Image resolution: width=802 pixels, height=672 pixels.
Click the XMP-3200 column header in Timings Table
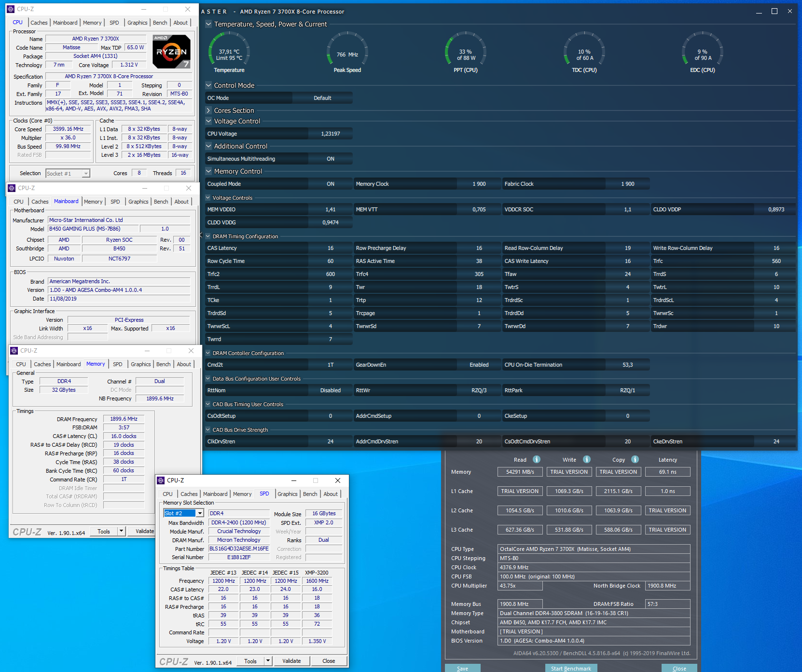coord(317,573)
